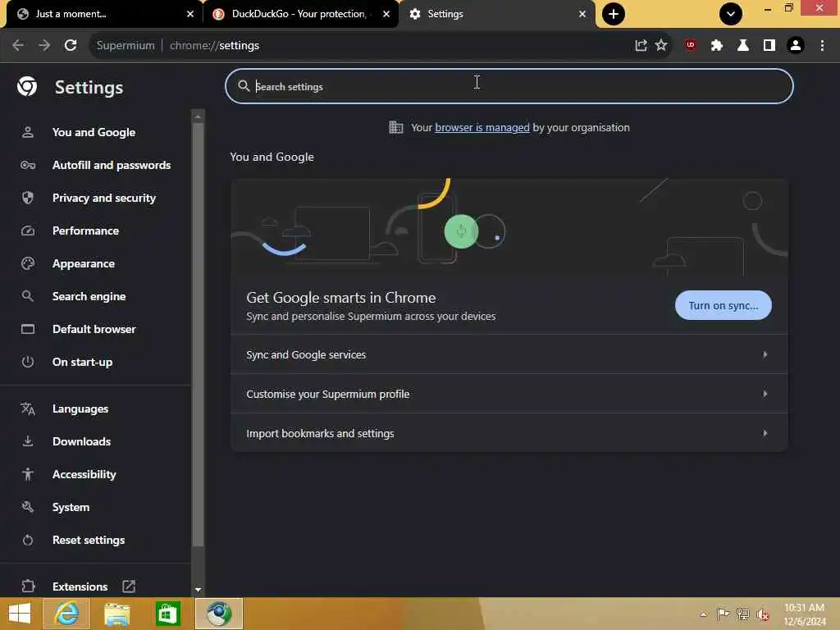Open the Windows Start button
The height and width of the screenshot is (630, 840).
coord(20,614)
